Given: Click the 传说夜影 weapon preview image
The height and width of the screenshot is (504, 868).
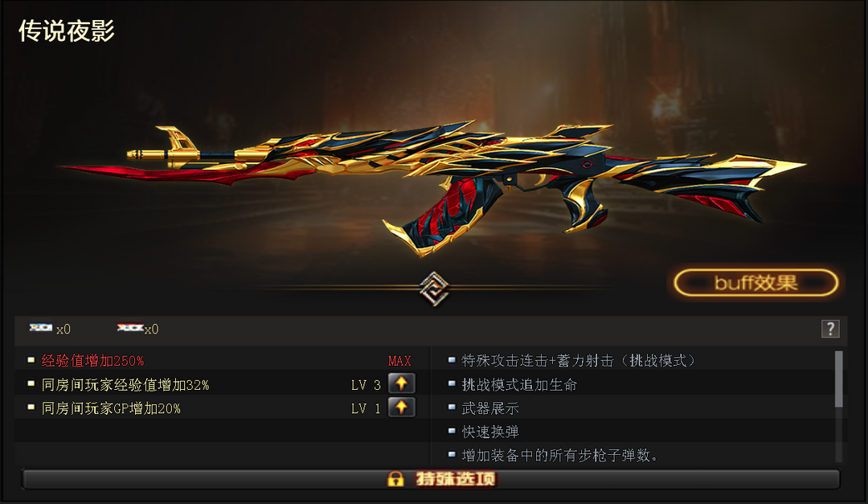Looking at the screenshot, I should click(432, 188).
